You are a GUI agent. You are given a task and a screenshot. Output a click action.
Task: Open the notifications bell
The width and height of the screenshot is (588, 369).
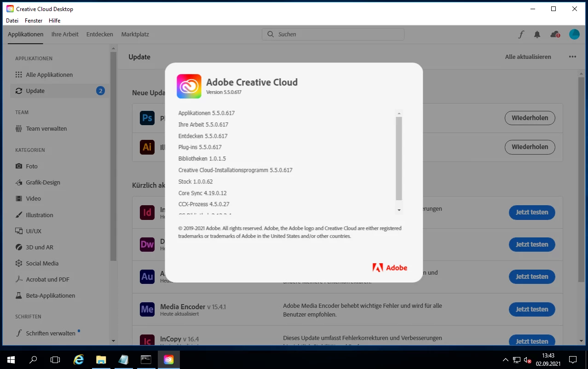pos(537,35)
